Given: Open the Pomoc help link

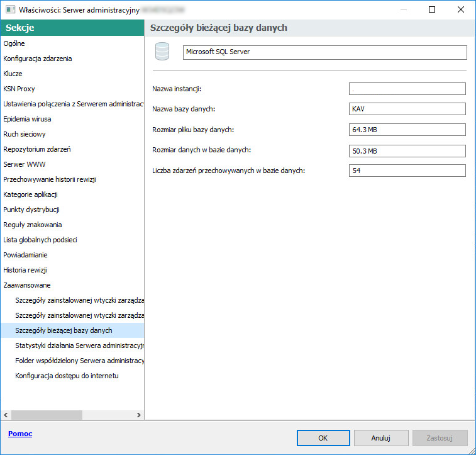Looking at the screenshot, I should click(20, 434).
